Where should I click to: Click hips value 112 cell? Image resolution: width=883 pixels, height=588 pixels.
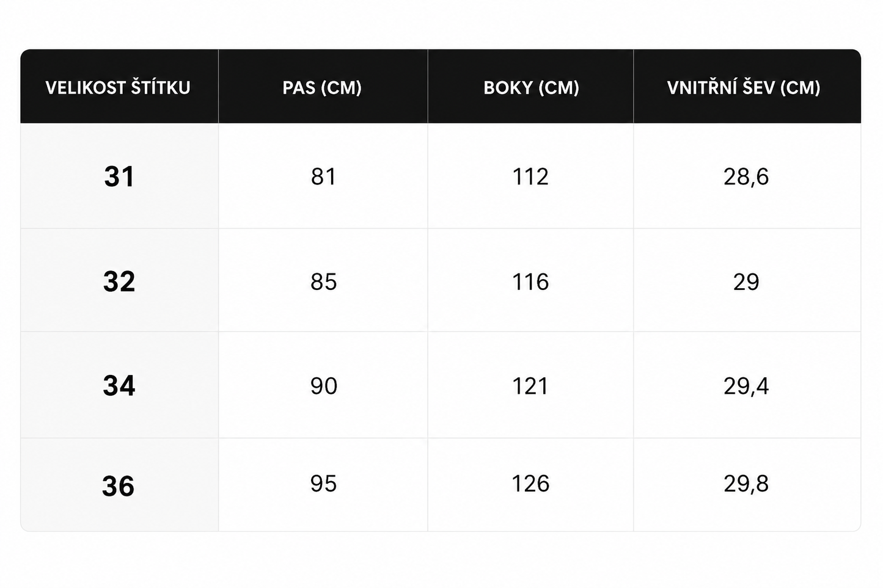click(x=530, y=176)
